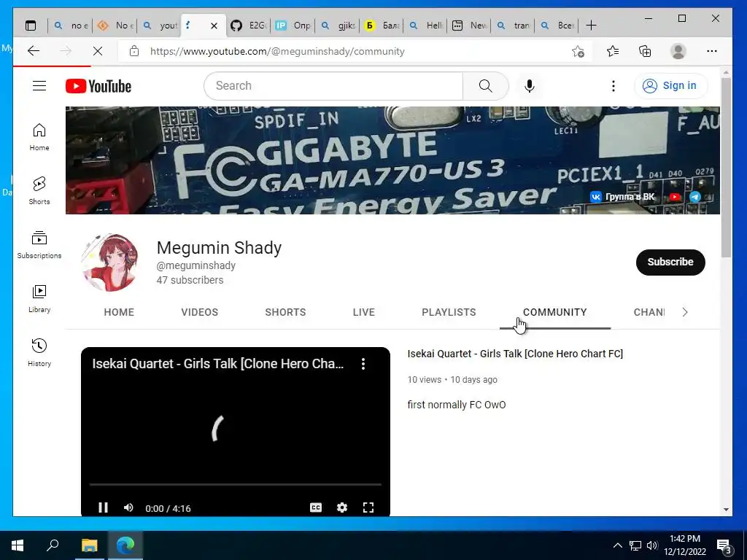Click the @meguminshady channel handle

point(196,265)
